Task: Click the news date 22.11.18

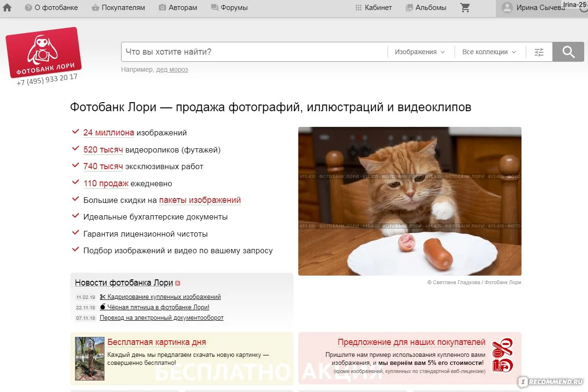Action: [x=85, y=308]
